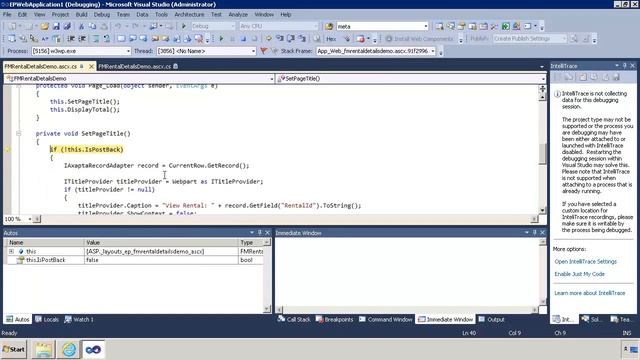This screenshot has width=640, height=360.
Task: Click the Save toolbar icon
Action: click(56, 26)
